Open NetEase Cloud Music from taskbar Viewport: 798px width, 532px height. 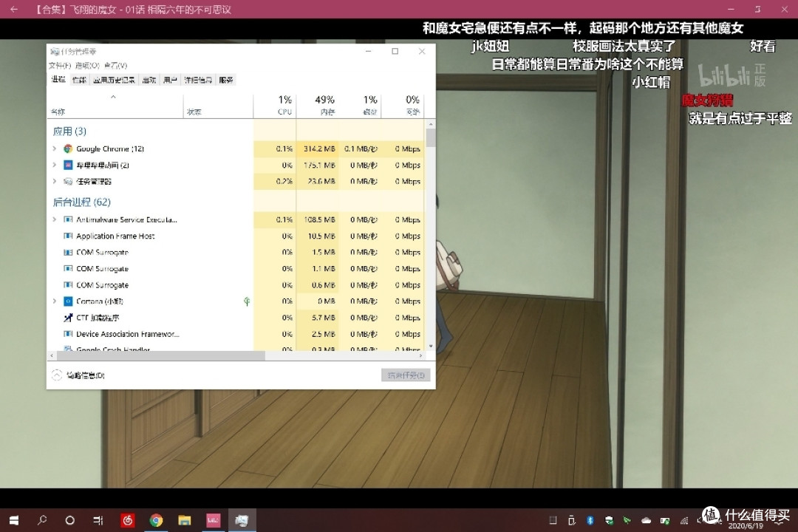coord(127,519)
